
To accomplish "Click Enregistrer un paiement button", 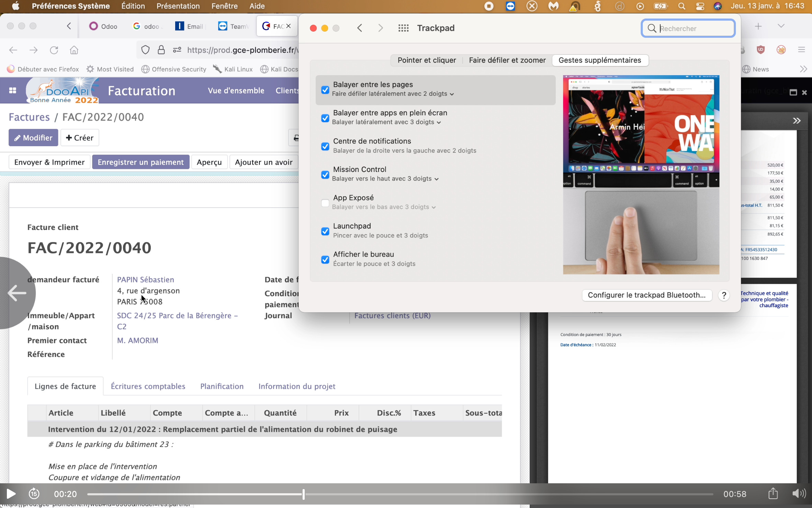I will 140,162.
